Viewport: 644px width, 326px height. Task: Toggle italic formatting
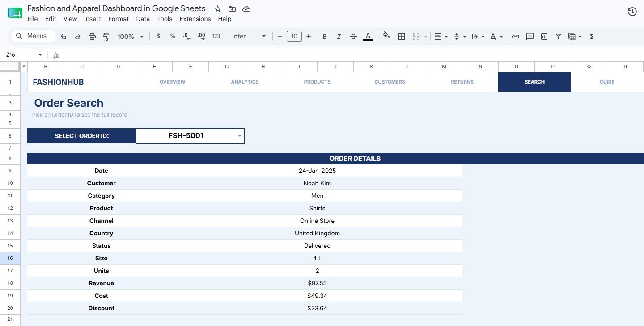[339, 37]
